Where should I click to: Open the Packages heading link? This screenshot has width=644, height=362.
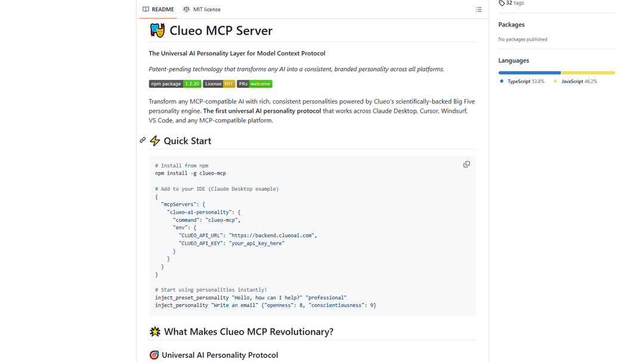512,24
